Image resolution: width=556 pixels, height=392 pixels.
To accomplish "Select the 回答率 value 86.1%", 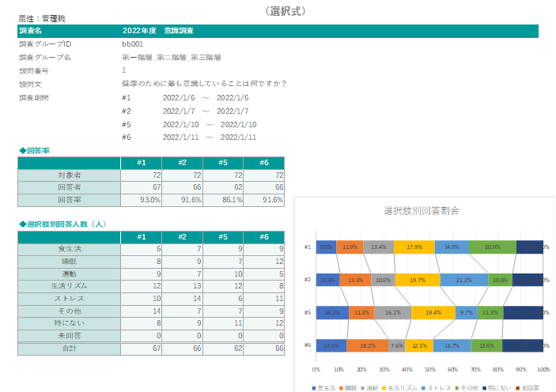I will point(223,200).
